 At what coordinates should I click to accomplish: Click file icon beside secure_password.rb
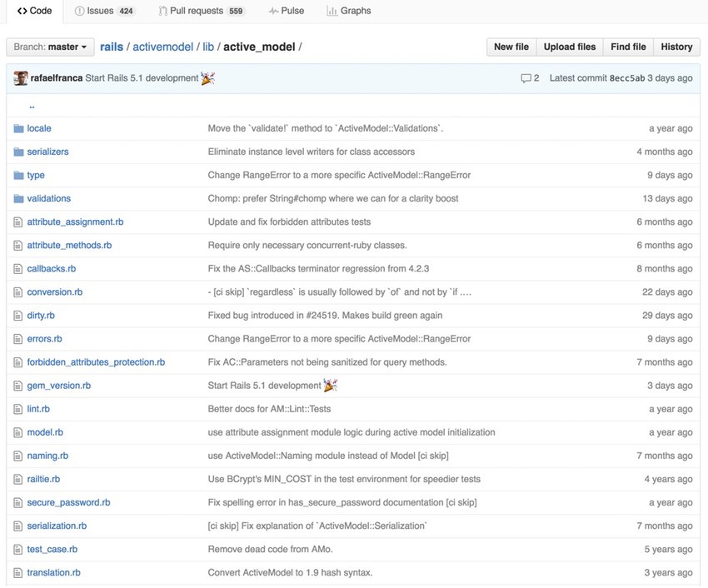point(18,503)
